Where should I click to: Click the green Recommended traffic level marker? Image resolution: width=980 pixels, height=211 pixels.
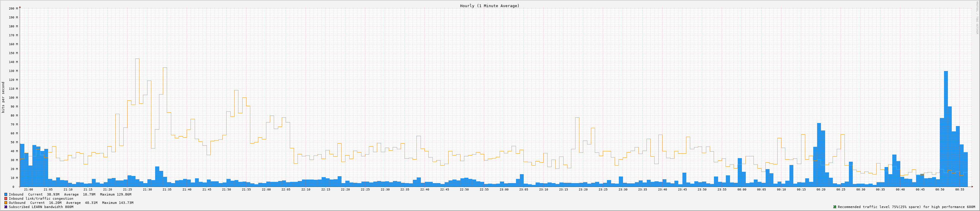pyautogui.click(x=835, y=207)
